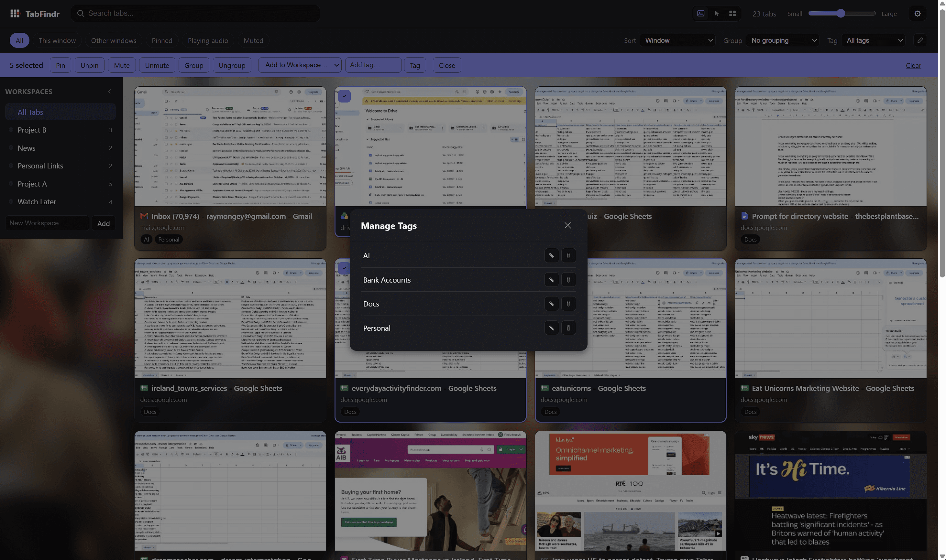Open the Group dropdown set to No grouping

(783, 40)
